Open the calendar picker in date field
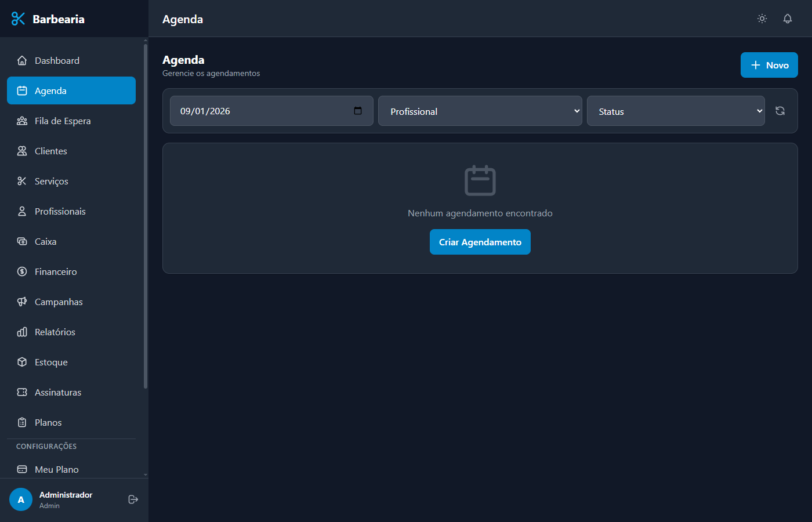 tap(358, 111)
